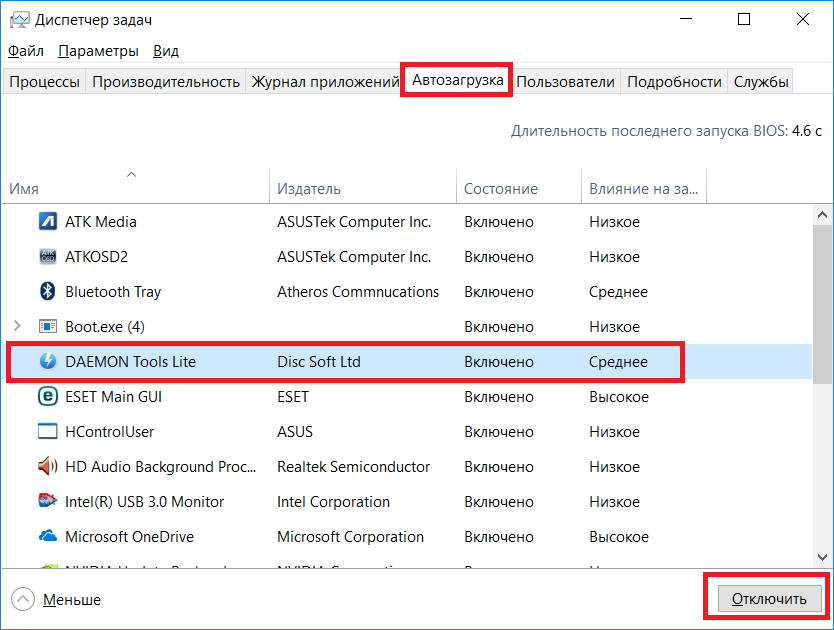Screen dimensions: 834x630
Task: Switch to the Пользователи tab
Action: pos(565,82)
